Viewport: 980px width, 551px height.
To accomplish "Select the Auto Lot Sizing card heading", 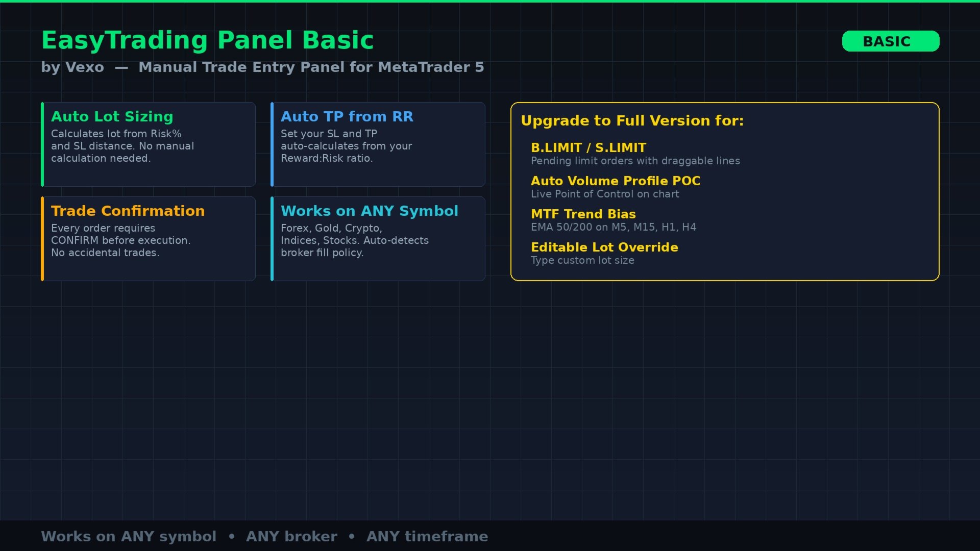I will click(112, 117).
